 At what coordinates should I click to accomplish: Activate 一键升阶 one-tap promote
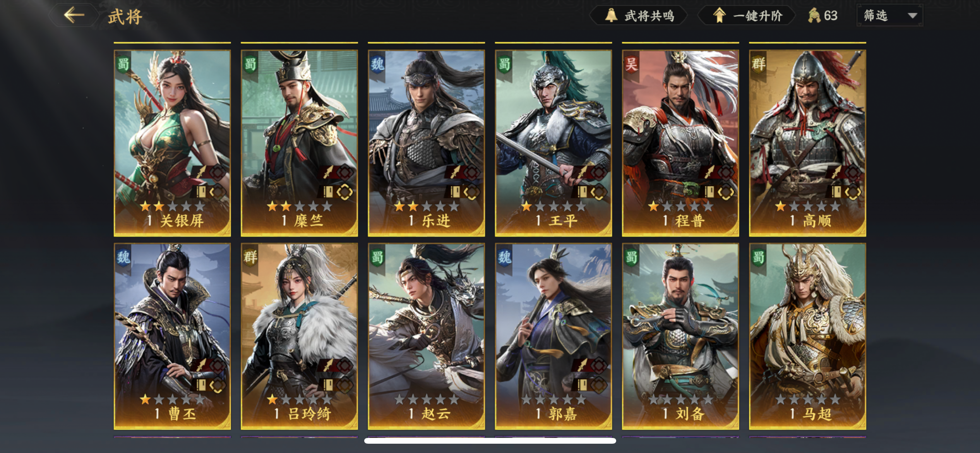pyautogui.click(x=746, y=15)
